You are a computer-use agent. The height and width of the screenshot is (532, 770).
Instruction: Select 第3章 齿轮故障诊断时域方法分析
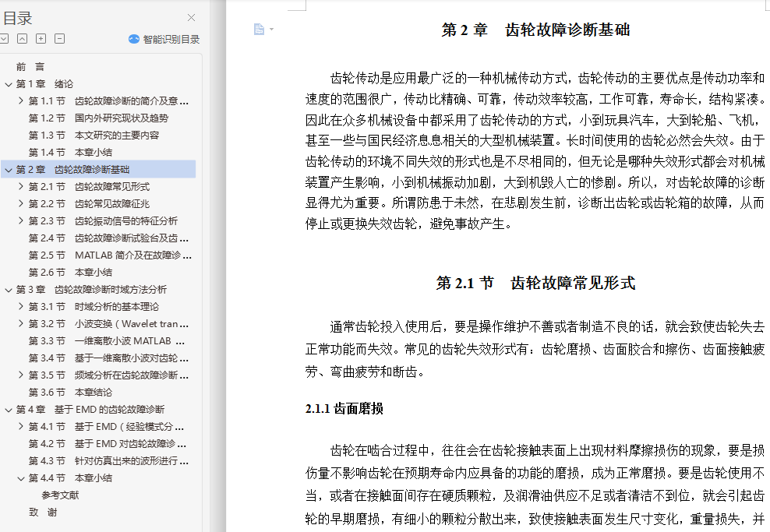coord(91,290)
